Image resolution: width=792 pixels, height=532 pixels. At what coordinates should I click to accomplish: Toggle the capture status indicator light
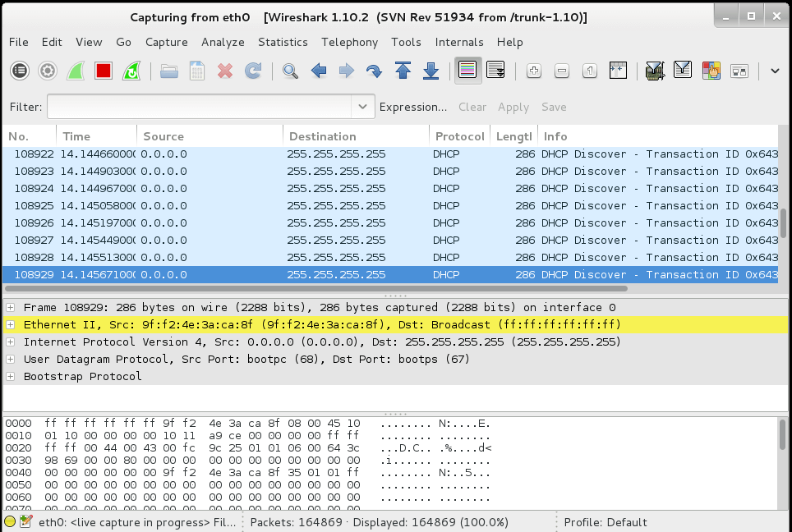tap(12, 522)
